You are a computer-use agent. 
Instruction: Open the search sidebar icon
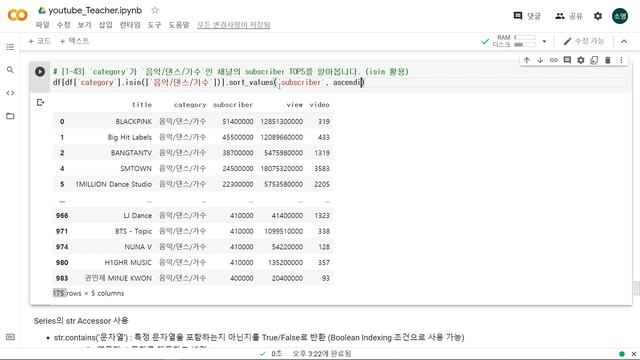[10, 70]
